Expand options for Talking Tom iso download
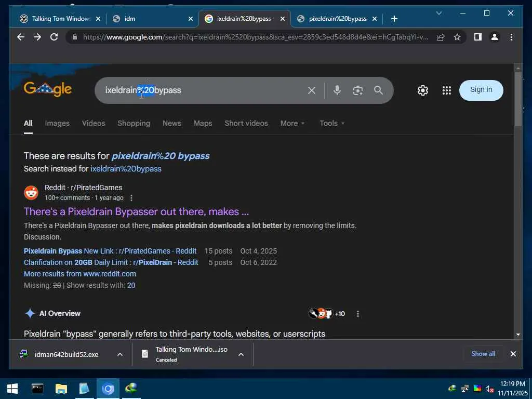 [x=241, y=354]
